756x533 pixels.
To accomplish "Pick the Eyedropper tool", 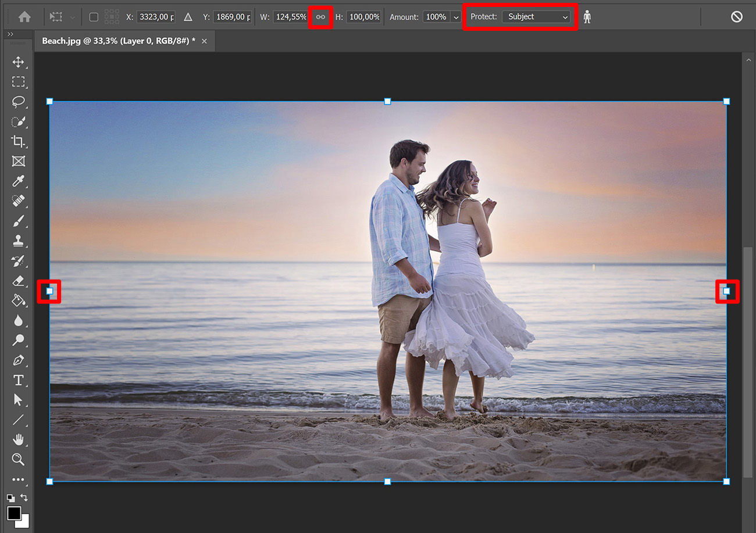I will coord(18,181).
